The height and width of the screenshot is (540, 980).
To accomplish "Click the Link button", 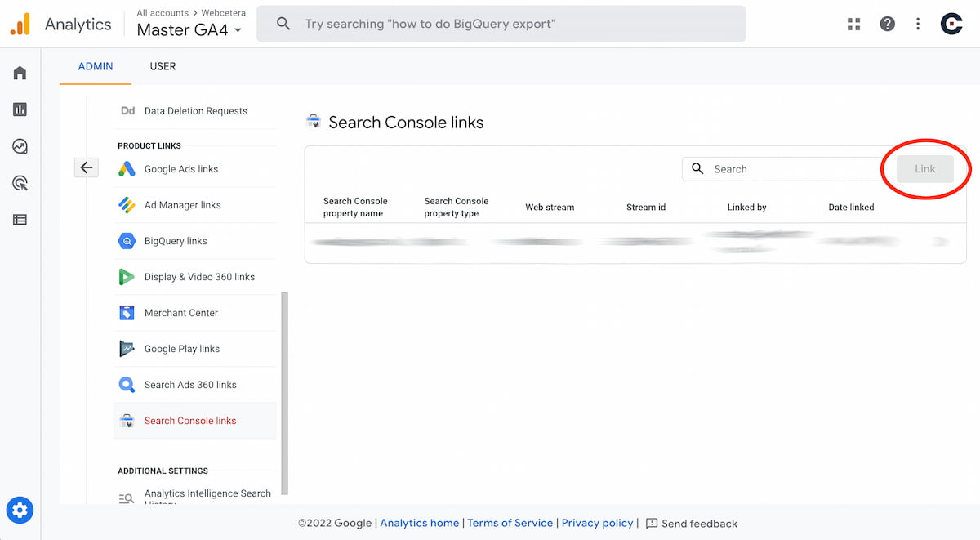I will click(925, 169).
